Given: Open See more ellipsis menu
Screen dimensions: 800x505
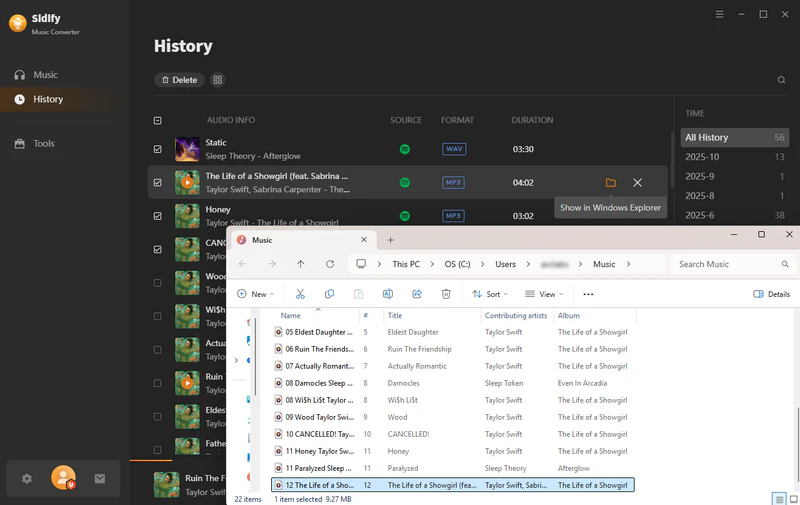Looking at the screenshot, I should pyautogui.click(x=588, y=294).
